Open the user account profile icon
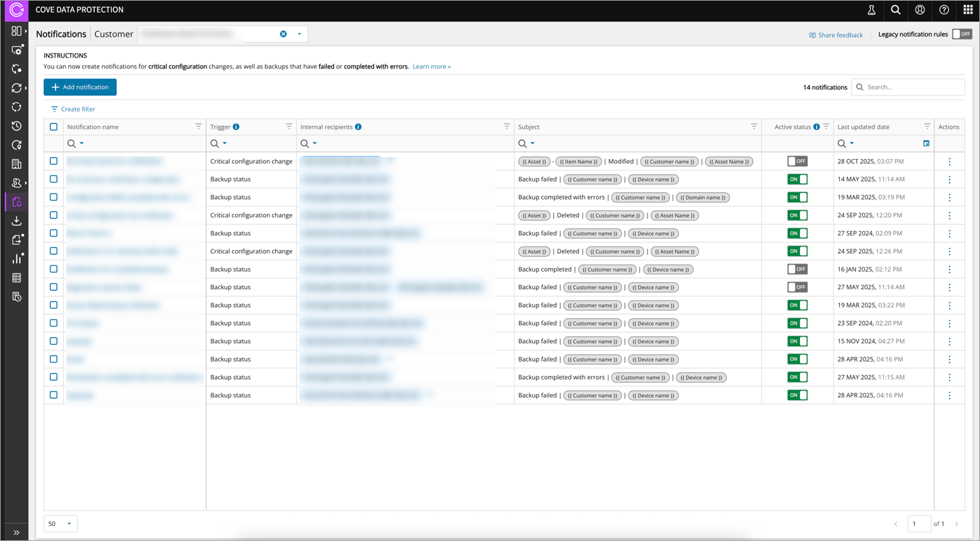This screenshot has width=980, height=541. pos(920,10)
